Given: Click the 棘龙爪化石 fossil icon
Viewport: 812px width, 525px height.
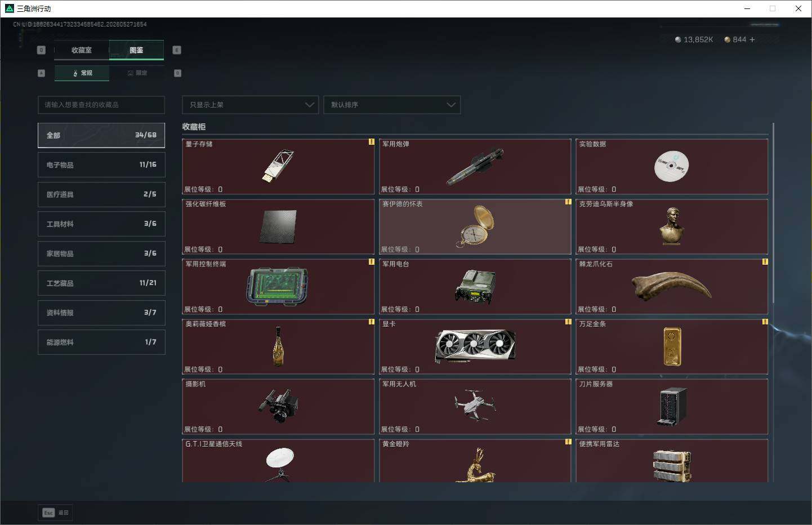Looking at the screenshot, I should (671, 286).
